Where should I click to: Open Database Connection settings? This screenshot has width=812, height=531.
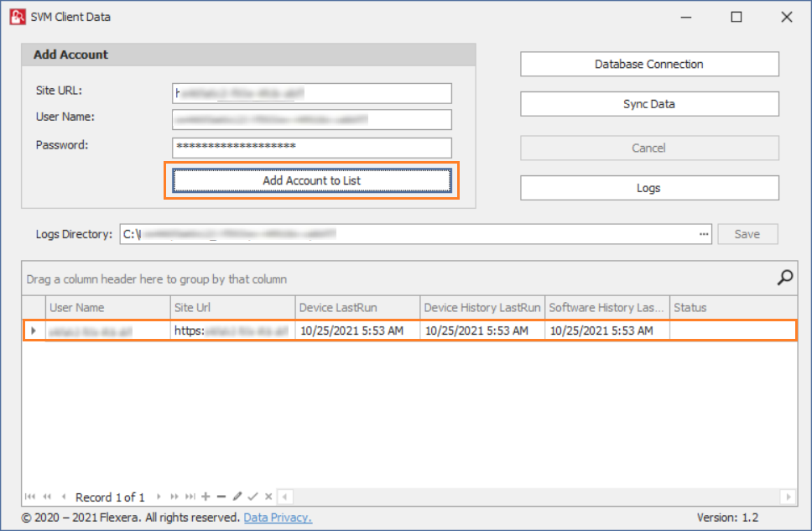(x=649, y=65)
